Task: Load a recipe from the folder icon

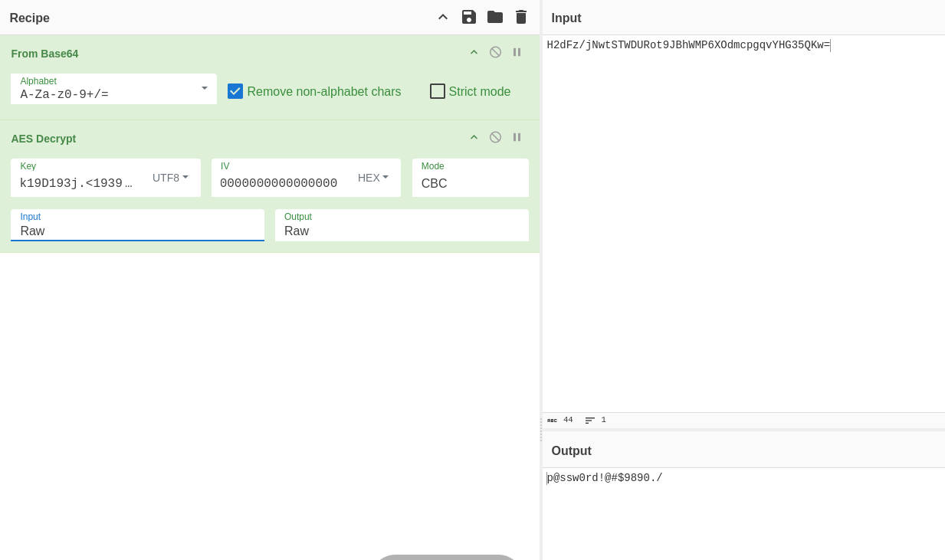Action: (x=495, y=17)
